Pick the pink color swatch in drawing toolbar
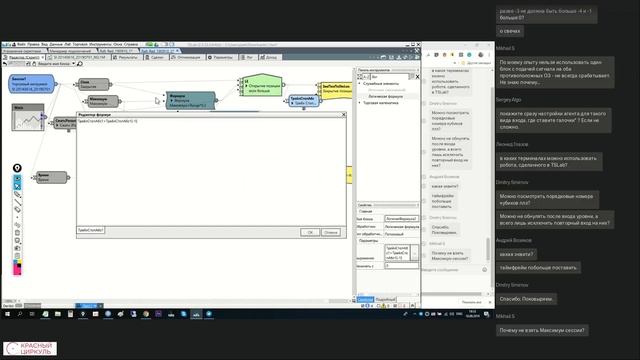The width and height of the screenshot is (640, 360). point(17,270)
